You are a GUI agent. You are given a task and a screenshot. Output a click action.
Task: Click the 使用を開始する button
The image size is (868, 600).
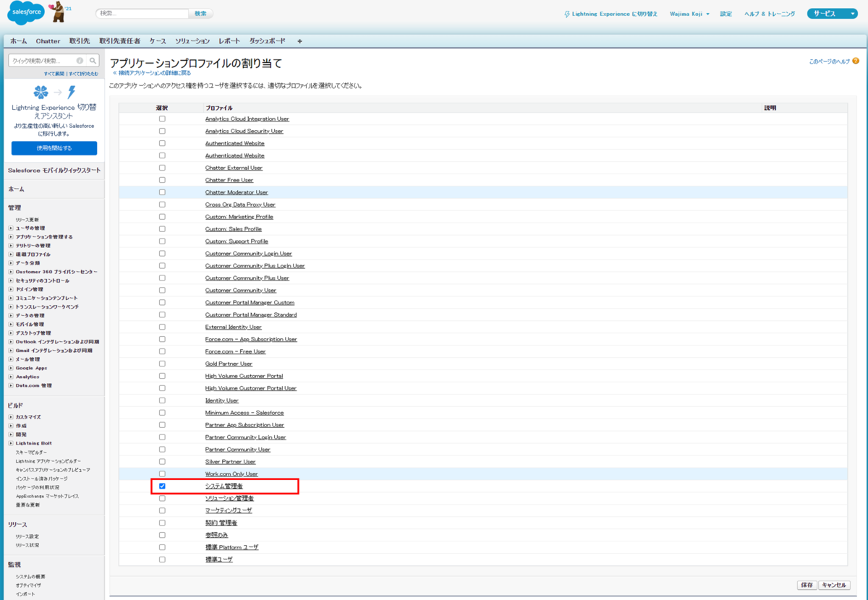coord(54,148)
